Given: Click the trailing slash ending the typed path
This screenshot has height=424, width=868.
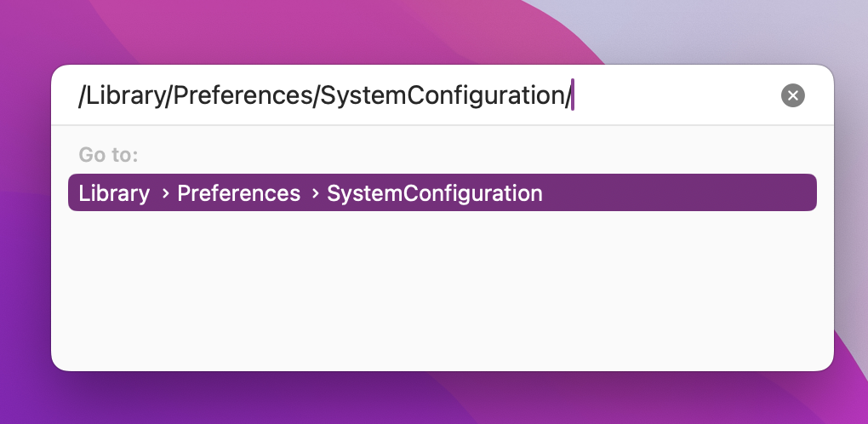Looking at the screenshot, I should (568, 95).
